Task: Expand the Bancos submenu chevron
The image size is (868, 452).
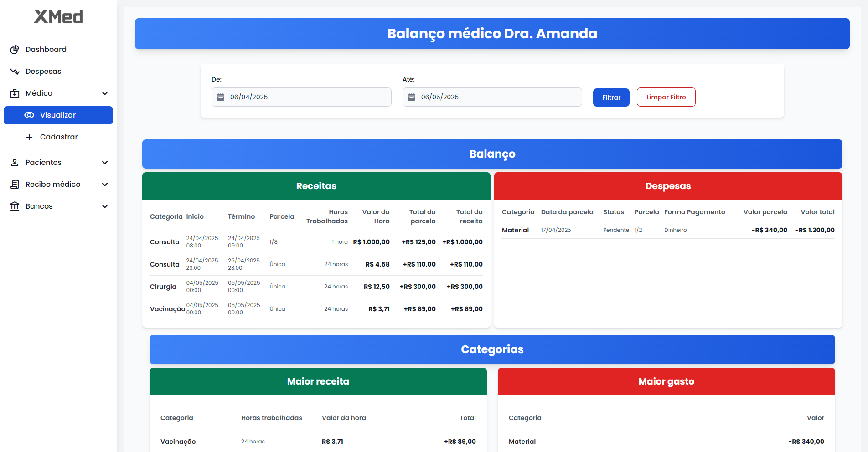Action: pyautogui.click(x=105, y=206)
